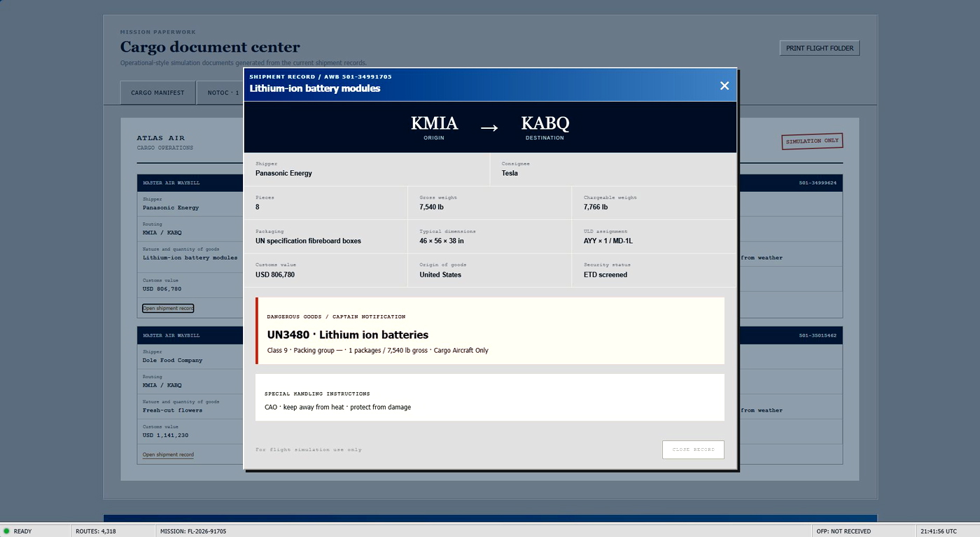Close the shipment record dialog with X

click(724, 85)
